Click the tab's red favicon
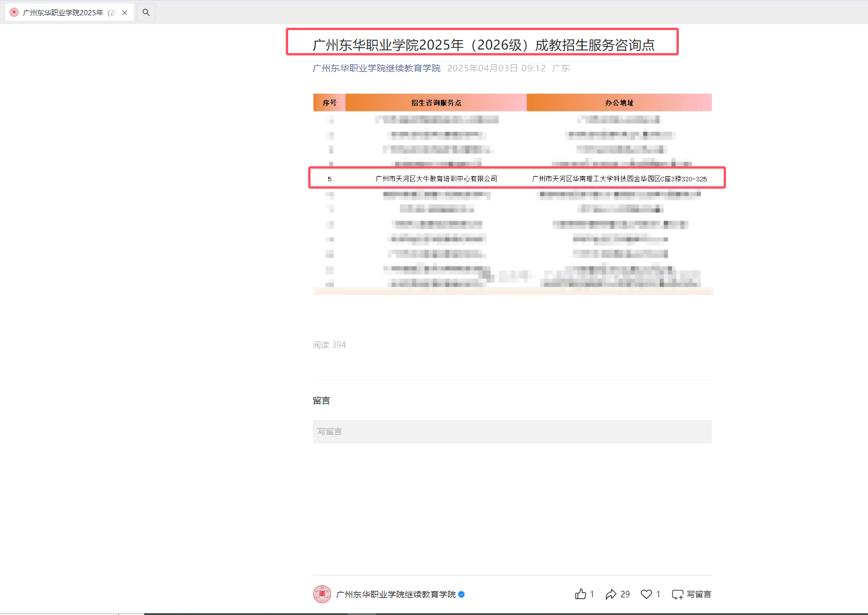Screen dimensions: 868x615 (x=14, y=12)
